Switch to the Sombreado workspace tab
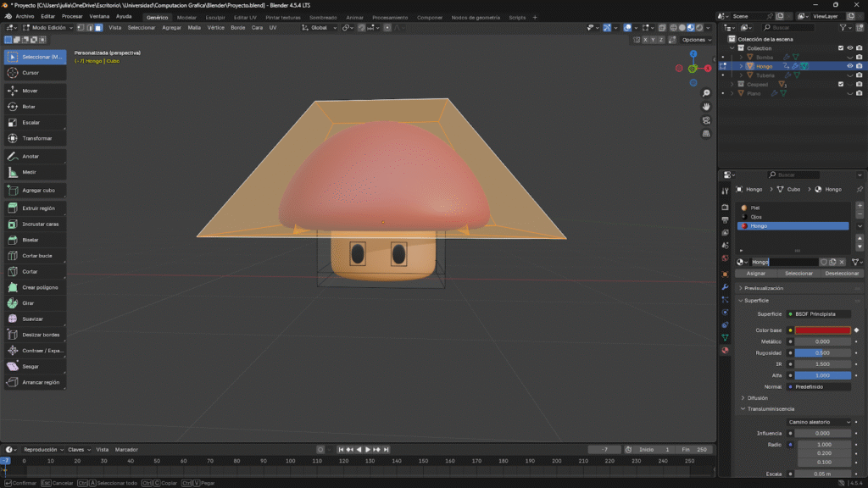 click(x=322, y=17)
